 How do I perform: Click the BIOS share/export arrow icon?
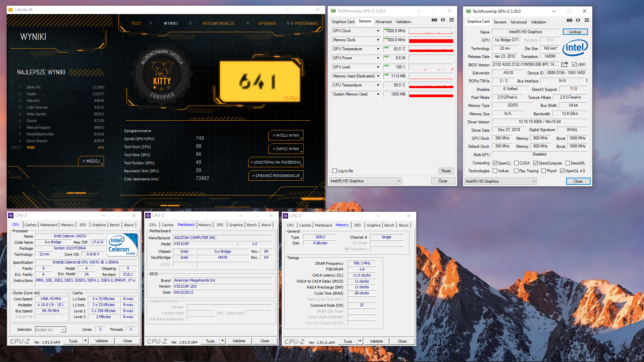[565, 64]
